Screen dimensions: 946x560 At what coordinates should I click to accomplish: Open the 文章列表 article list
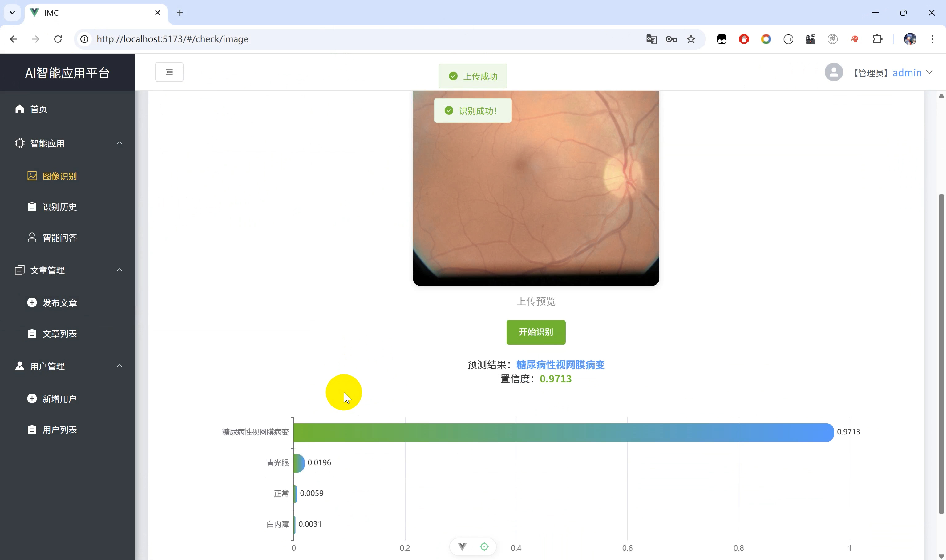point(59,334)
